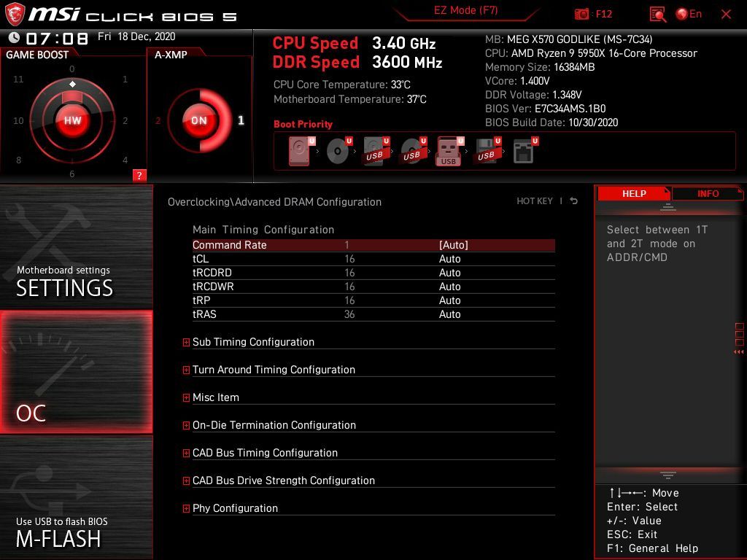Click the BIOS Ver E7C34AMS.1B0 text
The width and height of the screenshot is (747, 560).
[545, 109]
